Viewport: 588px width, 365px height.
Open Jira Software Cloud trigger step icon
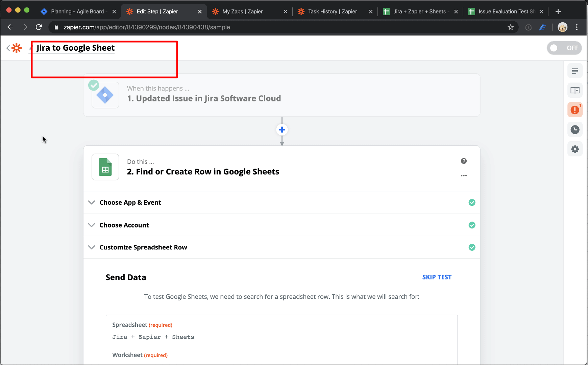[x=105, y=95]
